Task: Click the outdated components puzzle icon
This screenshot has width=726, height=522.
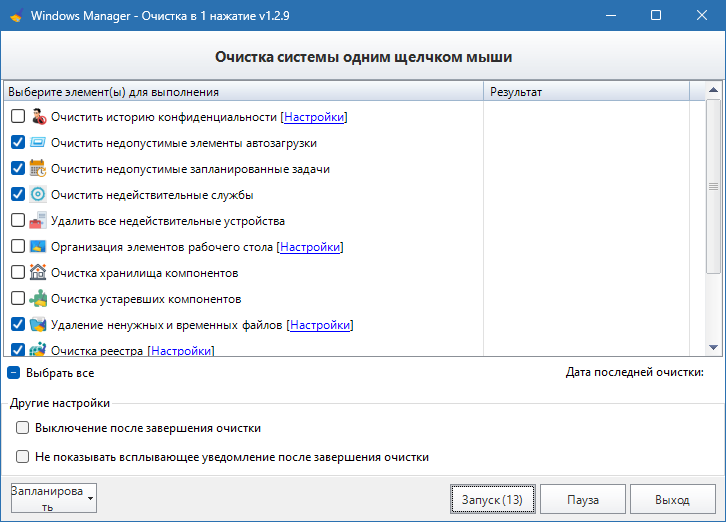Action: coord(38,298)
